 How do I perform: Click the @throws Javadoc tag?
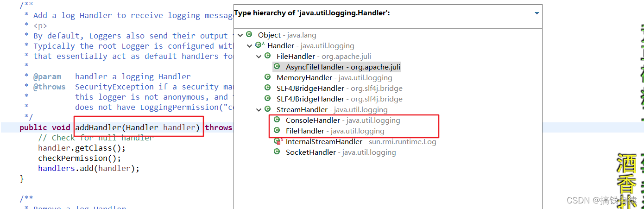coord(49,87)
